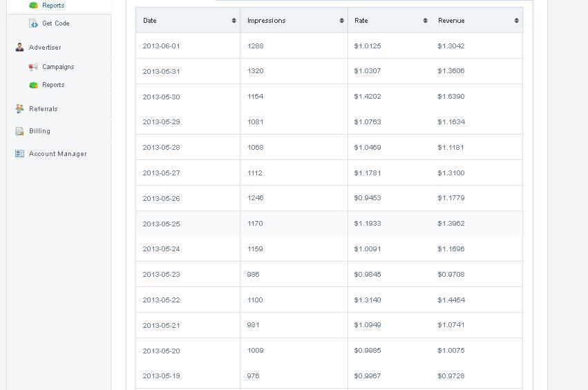Sort table by Revenue column arrows
This screenshot has height=390, width=588.
(x=516, y=21)
